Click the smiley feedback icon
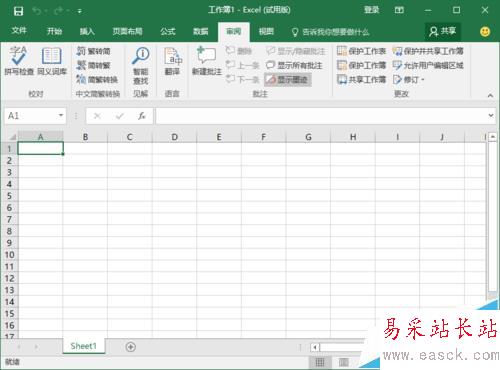Screen dimensions: 500x370 tap(485, 32)
